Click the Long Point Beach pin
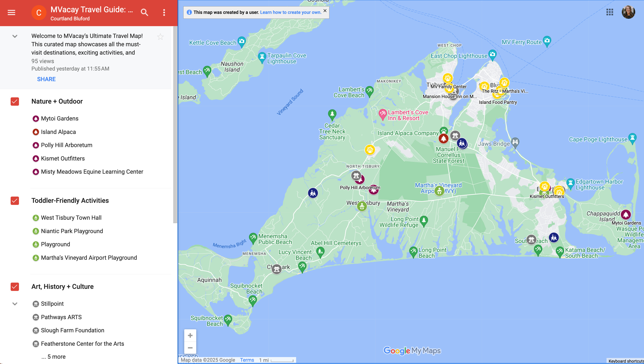This screenshot has width=644, height=364. point(413,251)
